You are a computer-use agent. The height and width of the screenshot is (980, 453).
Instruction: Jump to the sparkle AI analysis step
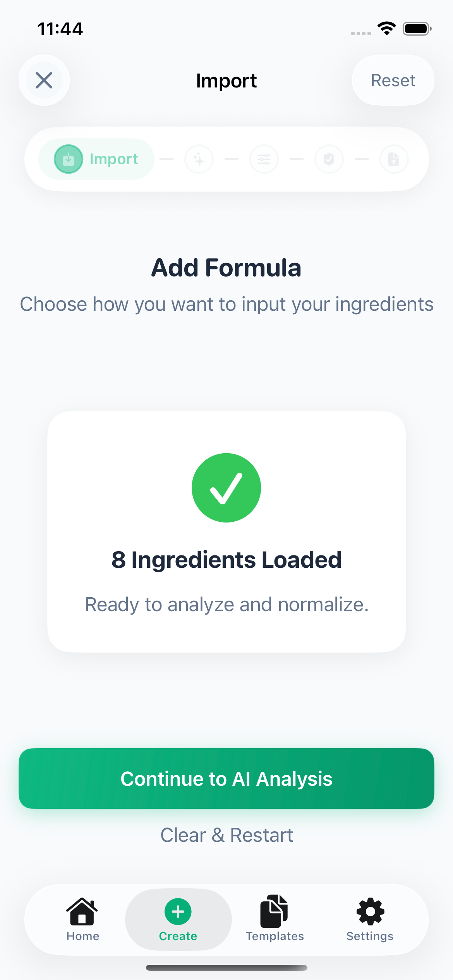[x=199, y=159]
